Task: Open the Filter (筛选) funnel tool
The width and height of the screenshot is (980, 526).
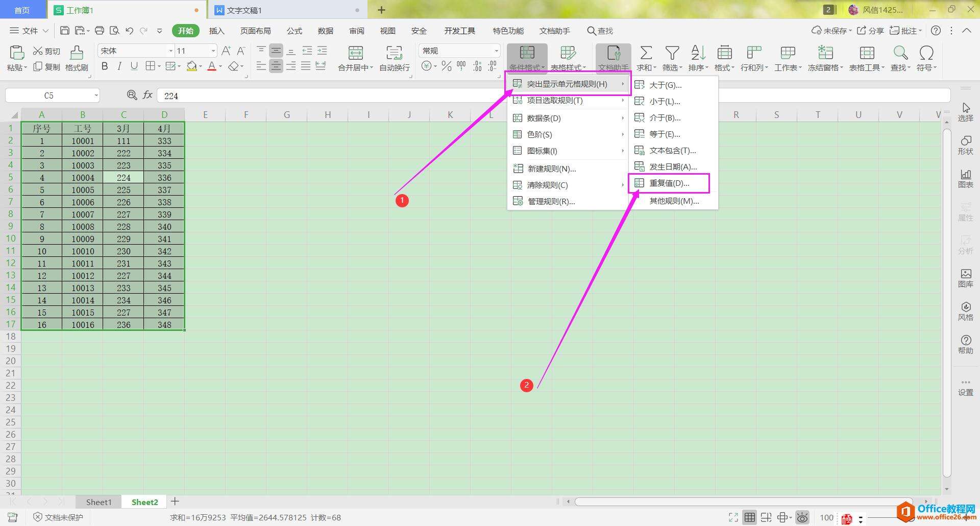Action: [672, 53]
